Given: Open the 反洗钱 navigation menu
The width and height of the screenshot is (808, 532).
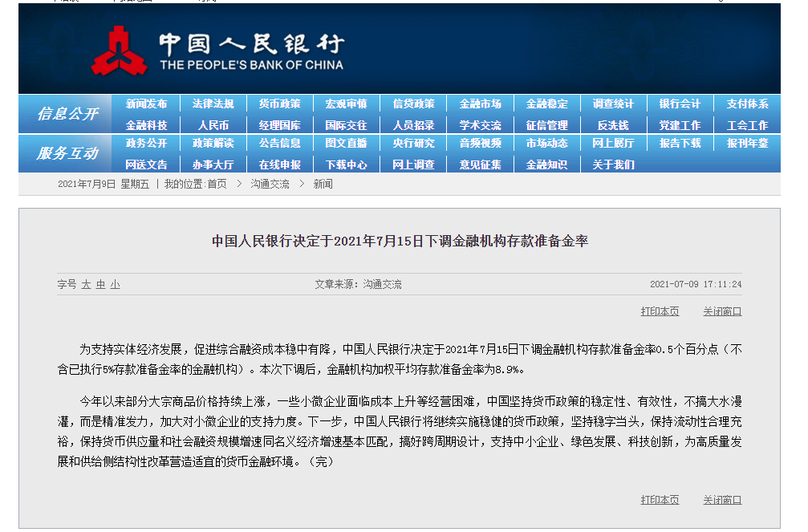Looking at the screenshot, I should (611, 124).
